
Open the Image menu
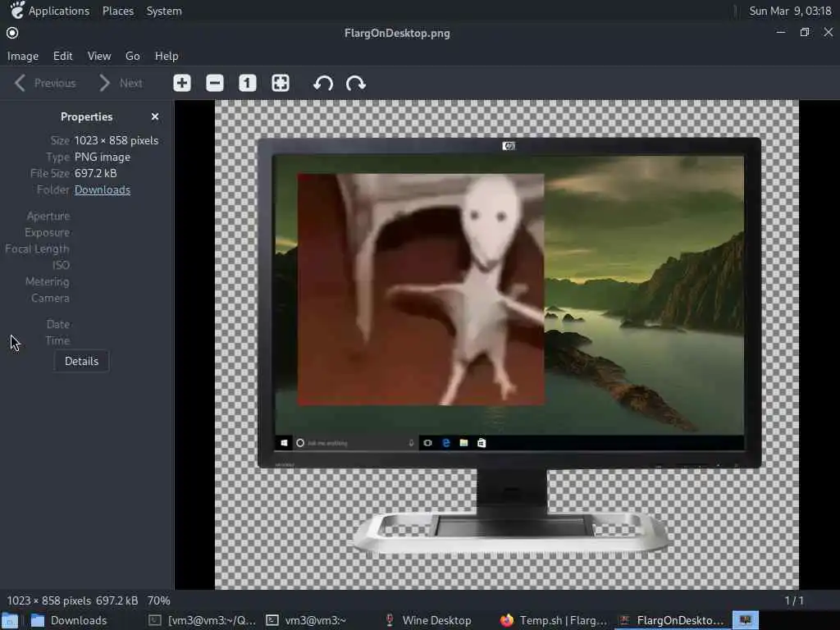pos(22,56)
